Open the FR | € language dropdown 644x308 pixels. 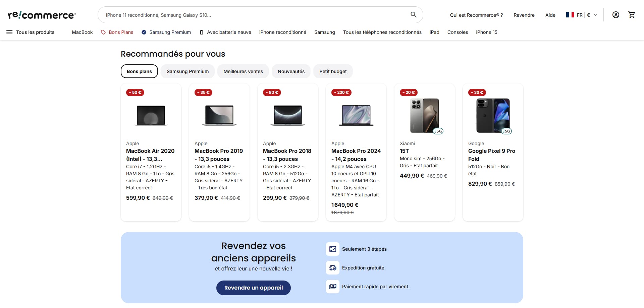(582, 15)
